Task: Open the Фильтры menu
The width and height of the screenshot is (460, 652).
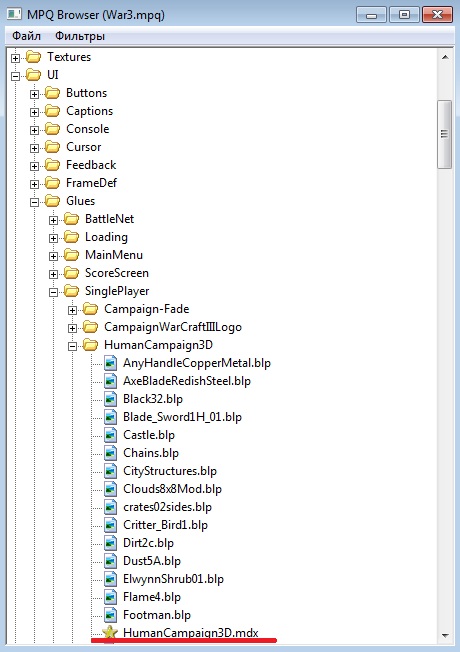Action: pos(80,36)
